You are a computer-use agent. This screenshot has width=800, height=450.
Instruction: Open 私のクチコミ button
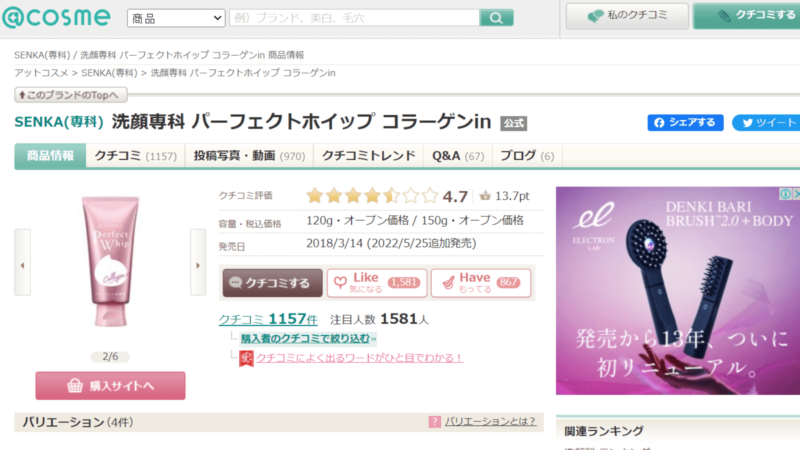pos(627,16)
